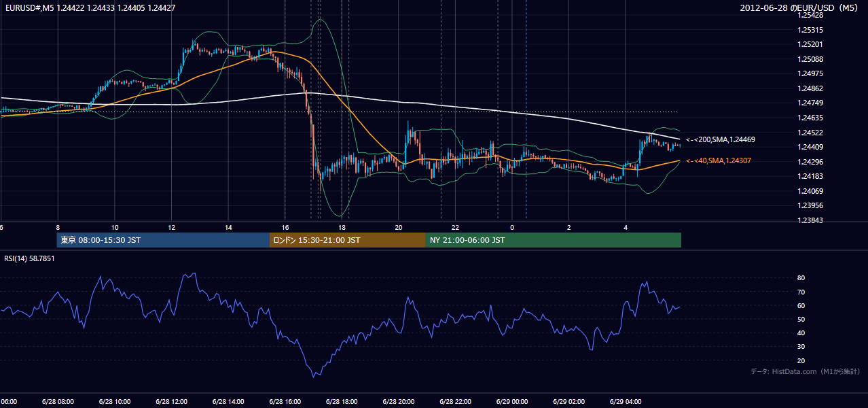Click hour 22 on the chart hour axis
This screenshot has width=868, height=408.
tap(456, 227)
